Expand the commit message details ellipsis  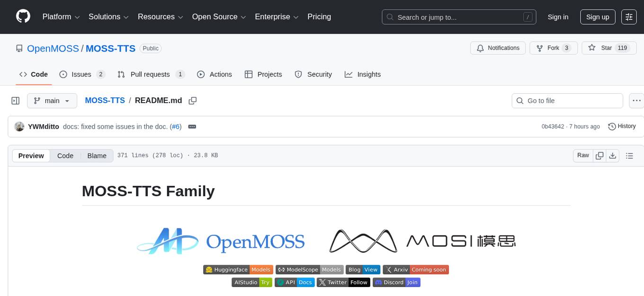[192, 127]
